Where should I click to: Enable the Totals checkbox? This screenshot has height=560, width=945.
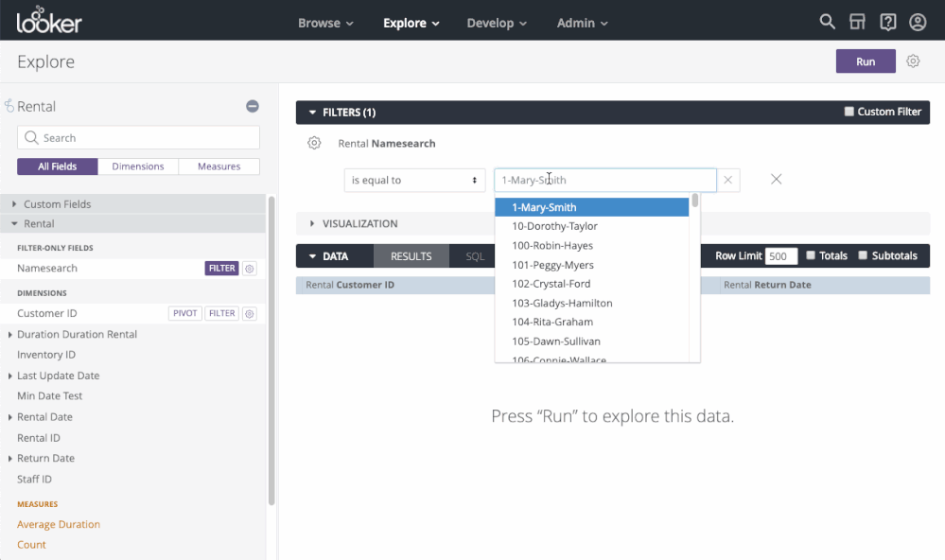click(x=811, y=255)
